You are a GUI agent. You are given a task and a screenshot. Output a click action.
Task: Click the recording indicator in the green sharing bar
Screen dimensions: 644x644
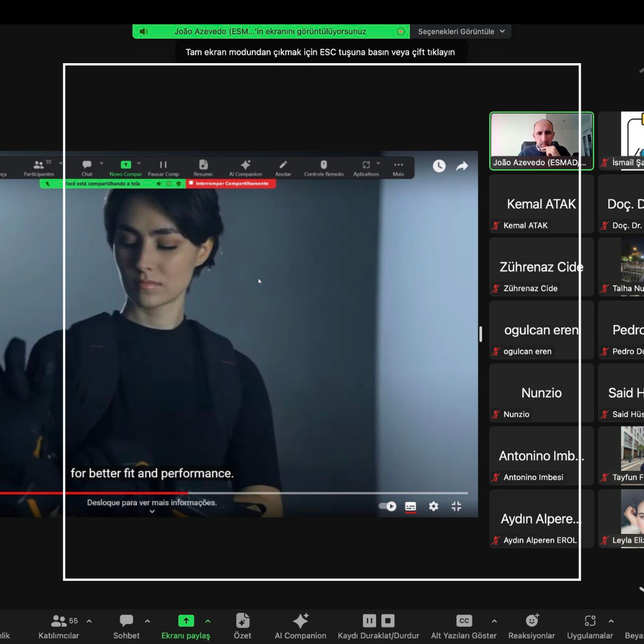click(x=401, y=31)
